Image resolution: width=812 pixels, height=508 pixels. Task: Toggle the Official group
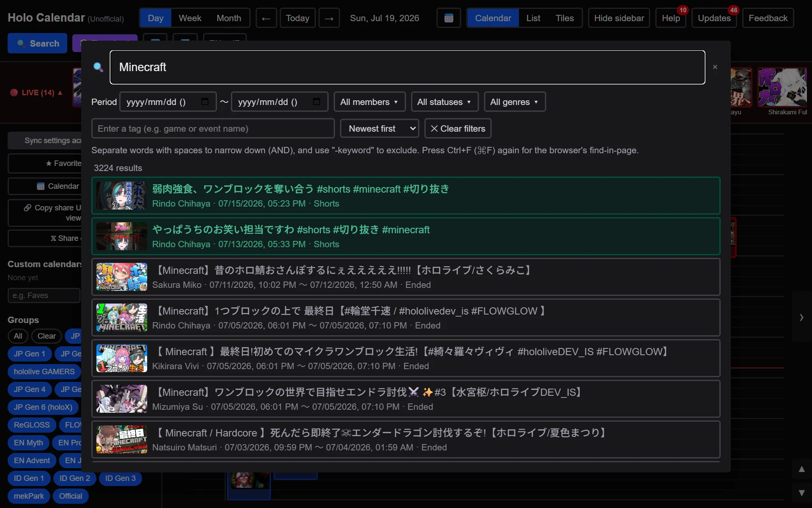(x=71, y=496)
